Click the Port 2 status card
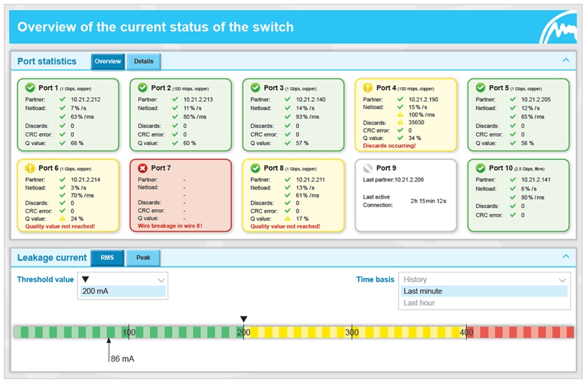Screen dimensions: 588x384 click(x=180, y=116)
